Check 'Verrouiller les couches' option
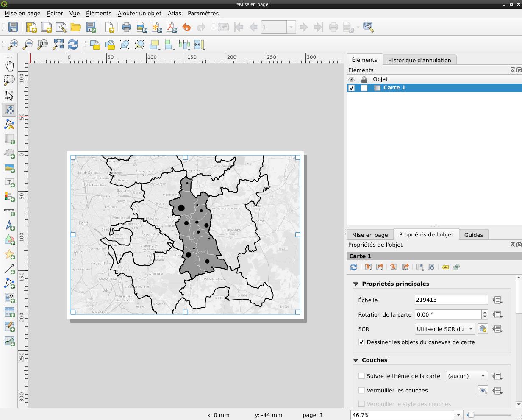Viewport: 522px width, 420px height. [361, 390]
